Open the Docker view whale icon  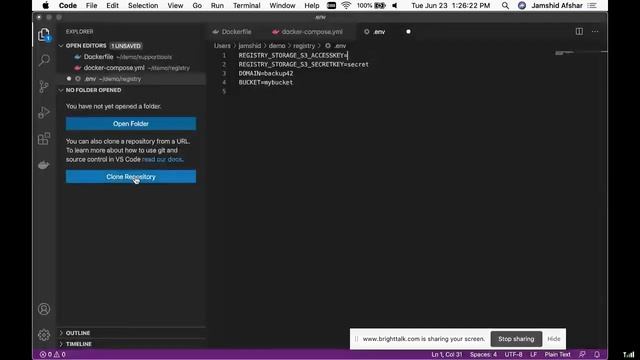(44, 165)
